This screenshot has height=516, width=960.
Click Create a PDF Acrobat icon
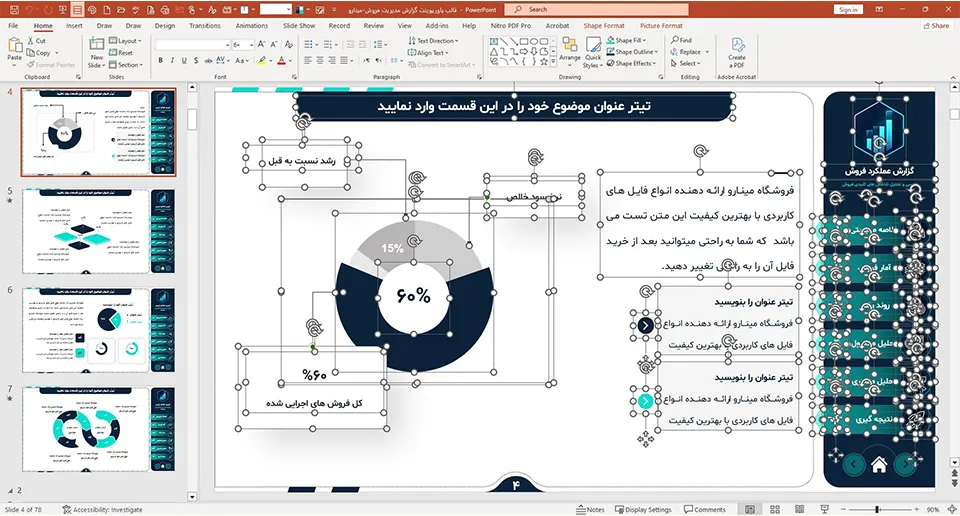737,52
